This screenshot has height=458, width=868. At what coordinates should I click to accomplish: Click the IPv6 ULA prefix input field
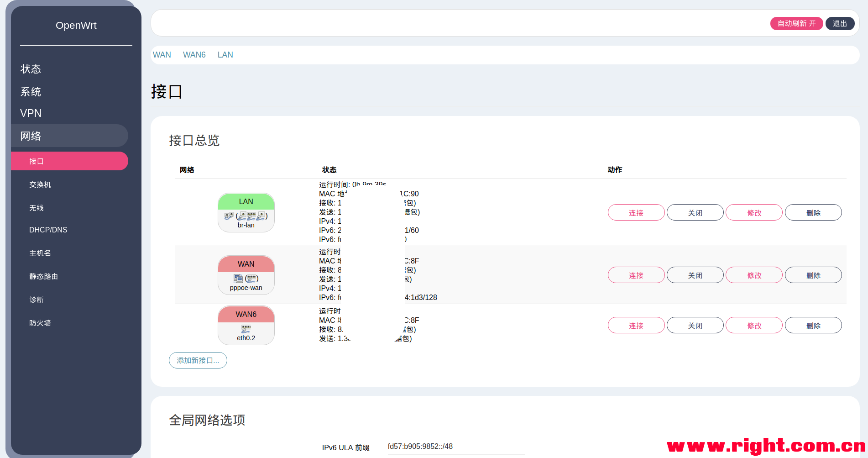point(455,447)
